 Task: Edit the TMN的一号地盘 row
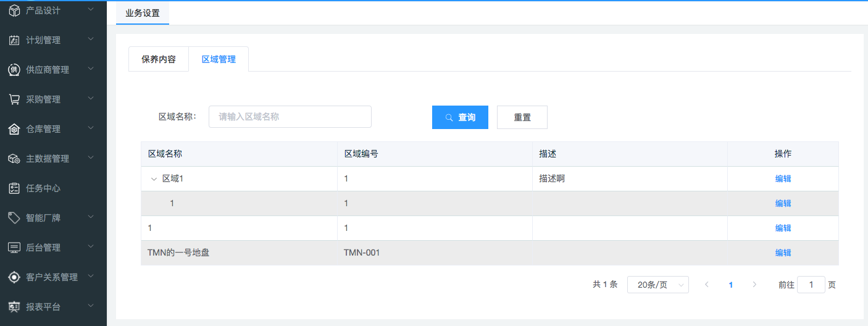click(x=783, y=253)
